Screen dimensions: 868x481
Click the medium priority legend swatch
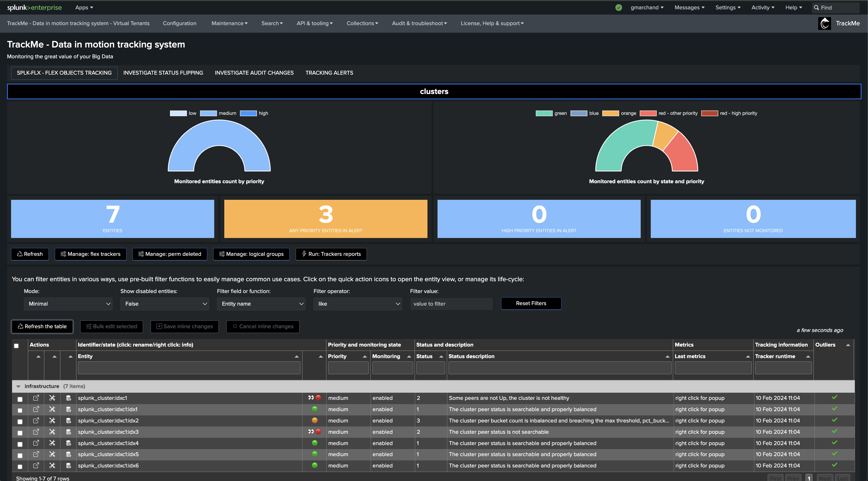pos(208,113)
